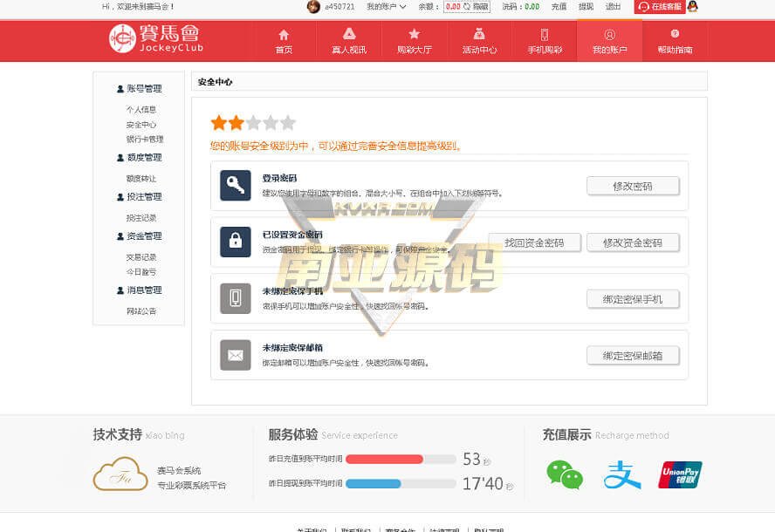The height and width of the screenshot is (532, 775).
Task: Click the 修改密码 button
Action: pos(632,186)
